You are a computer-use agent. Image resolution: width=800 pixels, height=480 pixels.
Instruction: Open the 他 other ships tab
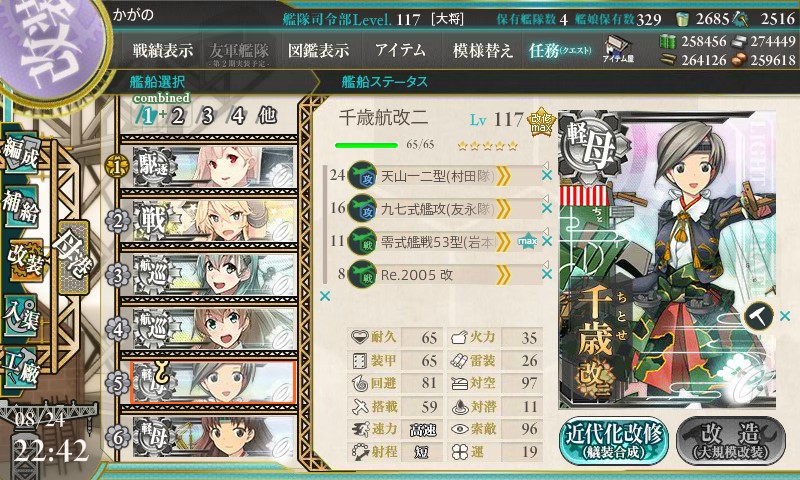267,116
